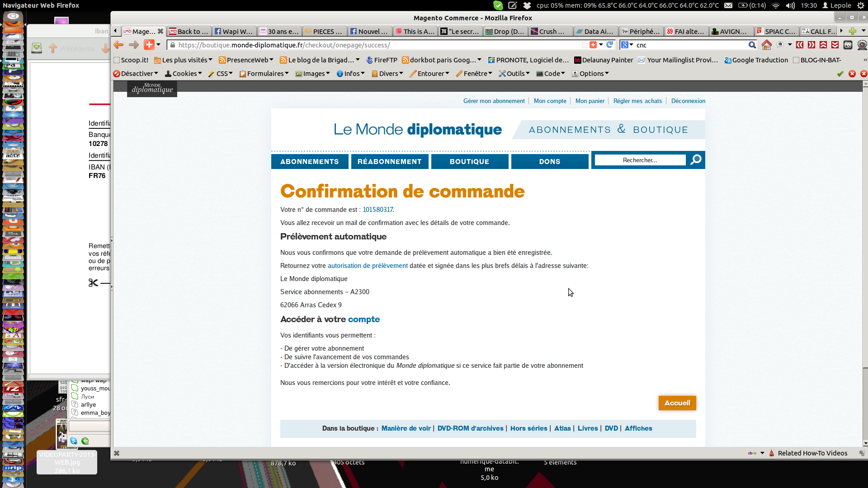The height and width of the screenshot is (488, 868).
Task: Click the green checkmark in the web developer toolbar
Action: pyautogui.click(x=840, y=74)
